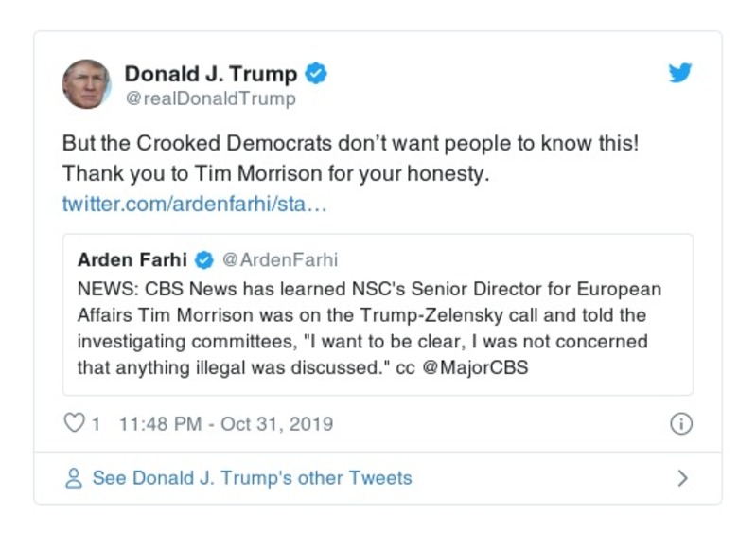The image size is (756, 552).
Task: Open Arden Farhi's name in quoted tweet
Action: pyautogui.click(x=132, y=260)
